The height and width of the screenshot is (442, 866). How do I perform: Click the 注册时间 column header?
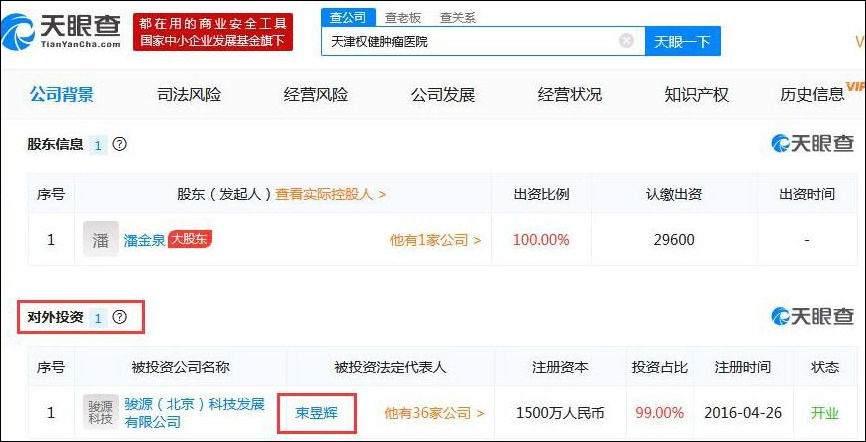point(743,367)
